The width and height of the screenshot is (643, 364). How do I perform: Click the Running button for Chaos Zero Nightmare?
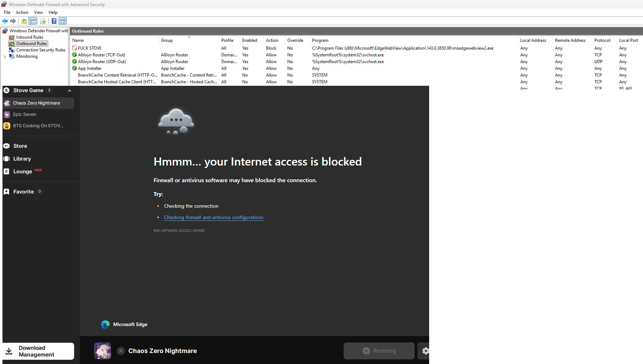(x=379, y=351)
